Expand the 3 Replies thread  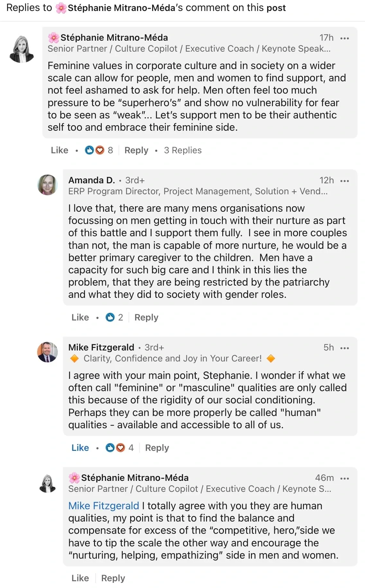click(183, 150)
